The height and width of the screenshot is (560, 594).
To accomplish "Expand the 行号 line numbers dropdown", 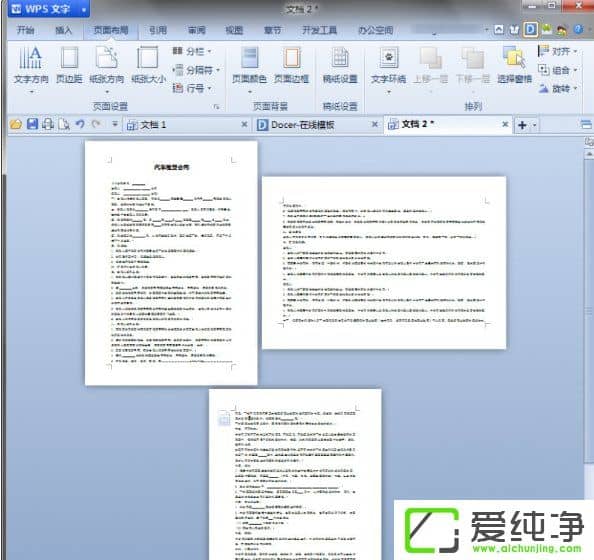I will tap(192, 88).
